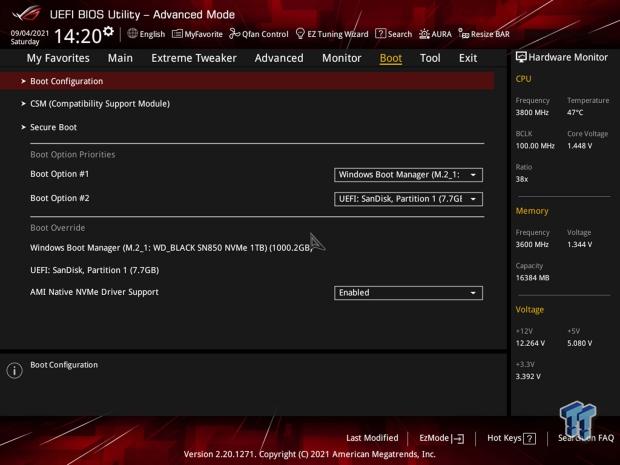Click the memory voltage 1.344 V
Screen dimensions: 620x465
[580, 245]
